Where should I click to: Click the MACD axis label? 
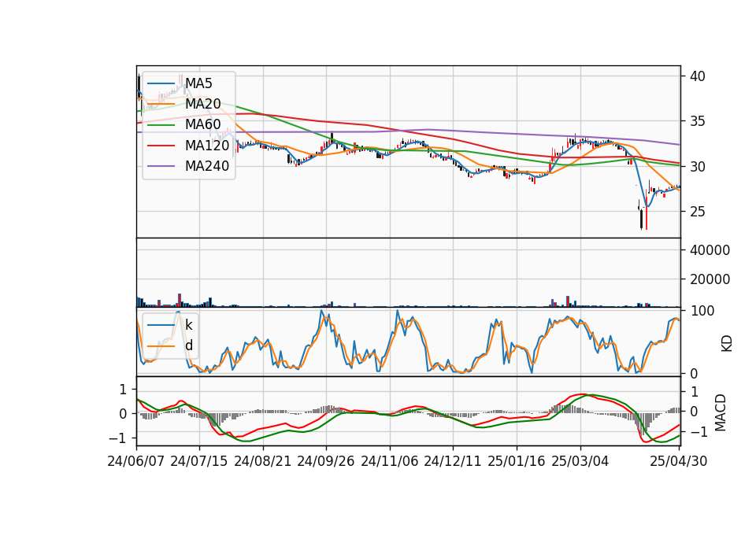tap(721, 412)
